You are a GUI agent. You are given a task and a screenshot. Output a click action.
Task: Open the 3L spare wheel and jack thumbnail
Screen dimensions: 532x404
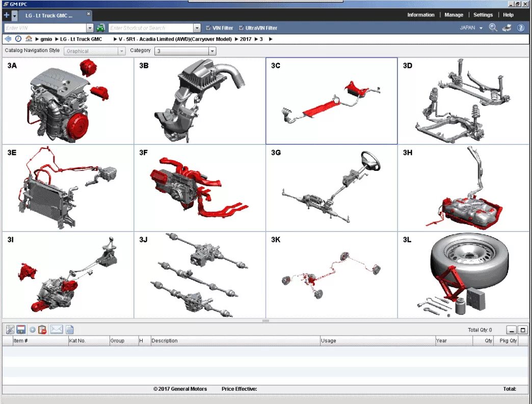(463, 275)
